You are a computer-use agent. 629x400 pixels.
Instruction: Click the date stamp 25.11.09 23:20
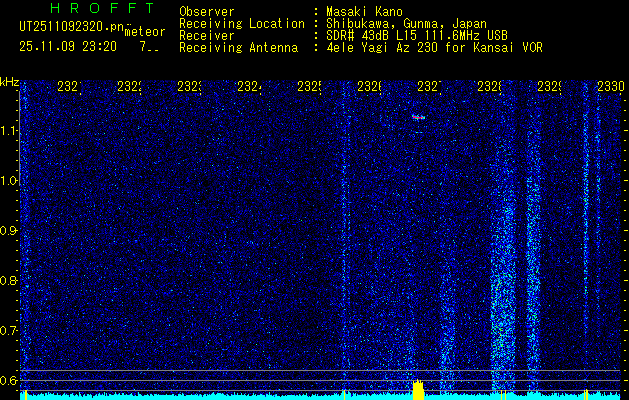pyautogui.click(x=68, y=47)
